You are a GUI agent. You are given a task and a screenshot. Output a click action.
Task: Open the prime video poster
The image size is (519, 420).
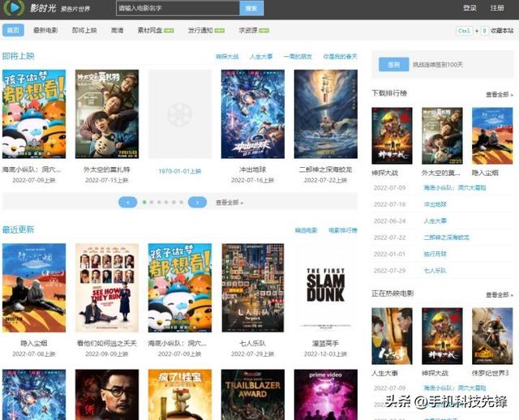326,395
